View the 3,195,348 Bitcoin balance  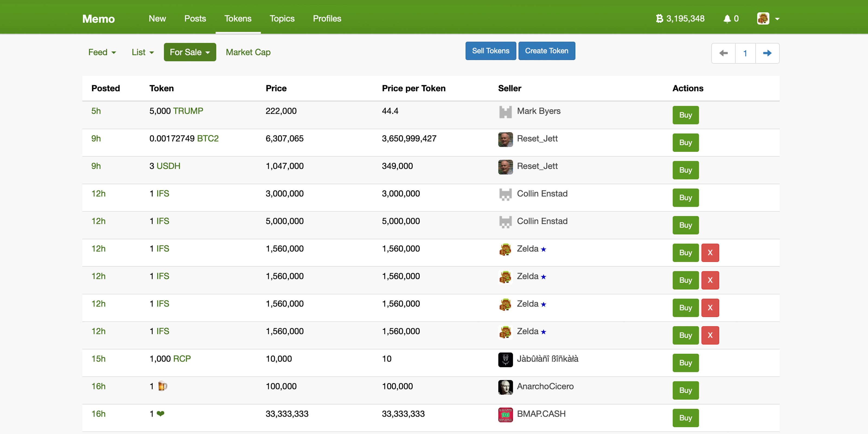coord(680,18)
